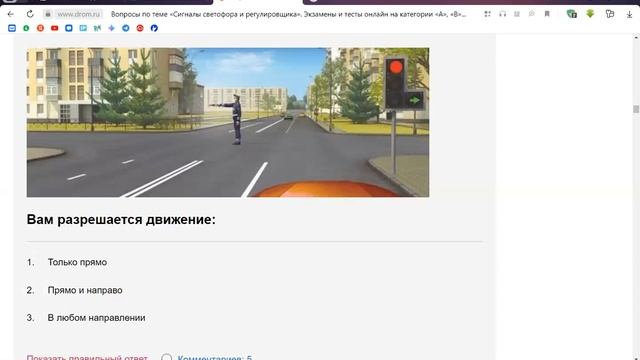Open the 'Комментариев: 5' link
The width and height of the screenshot is (640, 360).
215,357
